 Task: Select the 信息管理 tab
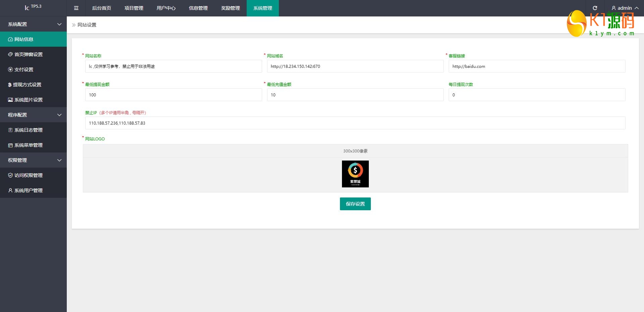pos(198,8)
